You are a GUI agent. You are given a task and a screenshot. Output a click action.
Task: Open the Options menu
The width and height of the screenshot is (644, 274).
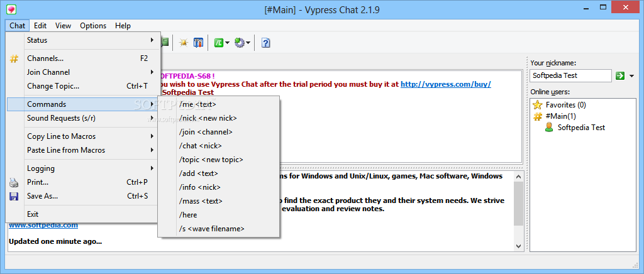coord(93,25)
